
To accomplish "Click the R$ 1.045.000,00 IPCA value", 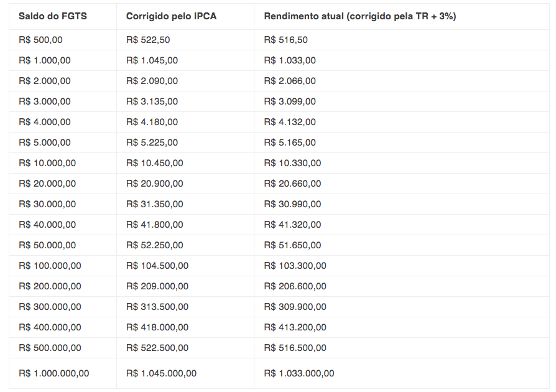I will (161, 373).
